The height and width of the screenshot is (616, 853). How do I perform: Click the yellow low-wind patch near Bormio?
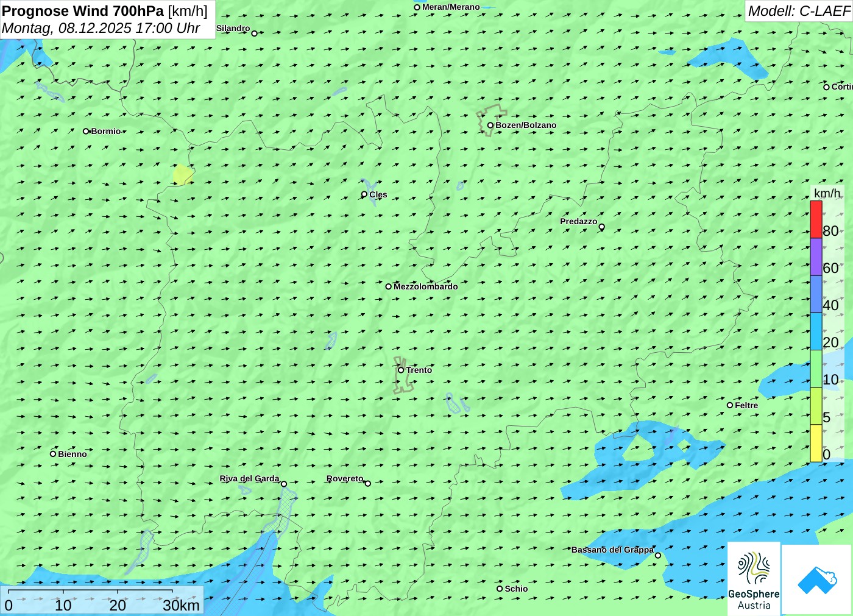click(x=182, y=174)
